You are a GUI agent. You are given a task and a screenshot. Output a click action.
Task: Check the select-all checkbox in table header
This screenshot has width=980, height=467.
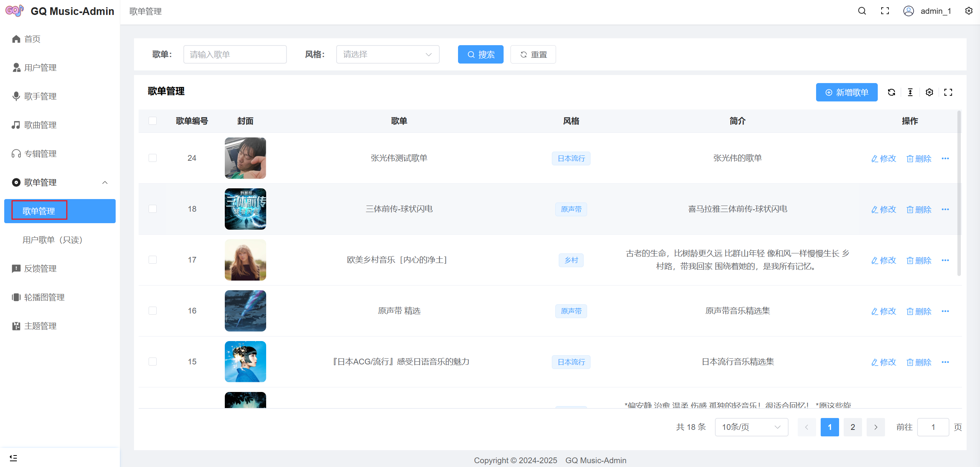[153, 121]
